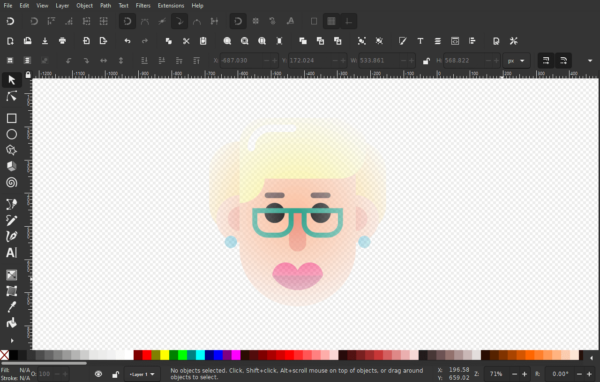Open the Filters menu
Viewport: 600px width, 382px height.
(x=143, y=6)
